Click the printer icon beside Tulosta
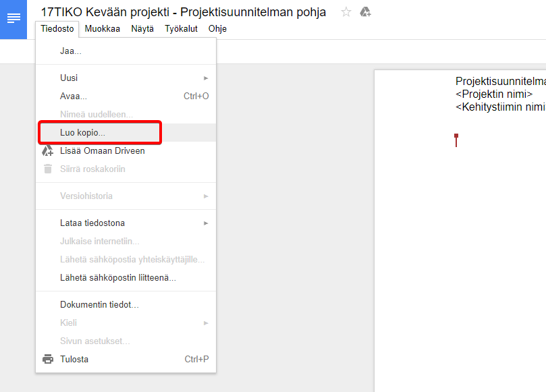Image resolution: width=546 pixels, height=392 pixels. pyautogui.click(x=48, y=359)
